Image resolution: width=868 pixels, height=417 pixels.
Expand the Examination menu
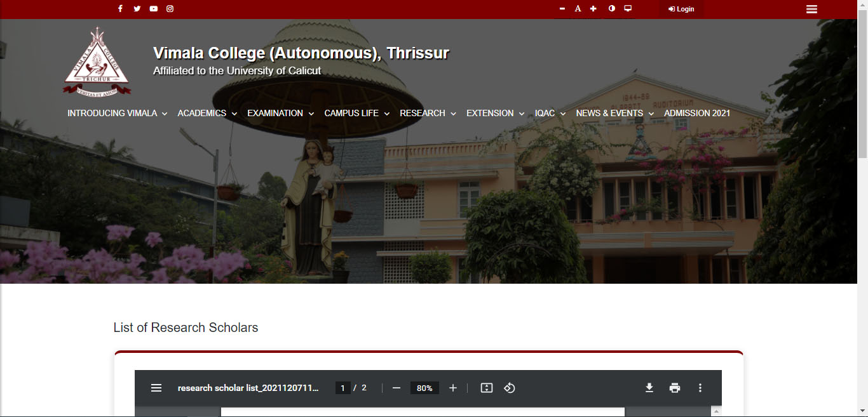click(x=280, y=113)
